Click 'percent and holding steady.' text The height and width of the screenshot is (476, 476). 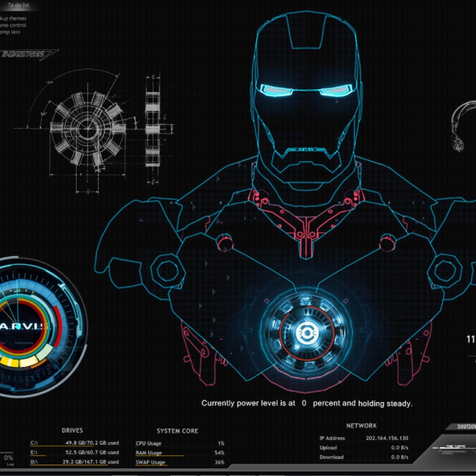pyautogui.click(x=363, y=403)
